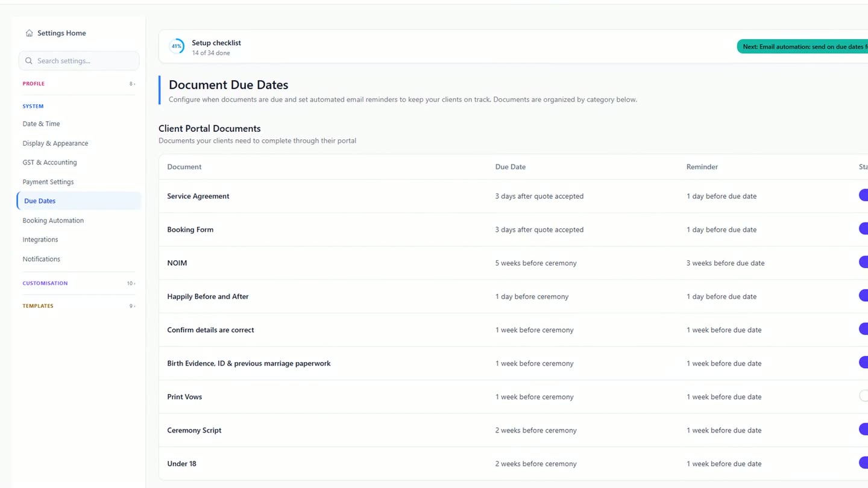The width and height of the screenshot is (868, 488).
Task: Click the Print Vows document name
Action: 184,397
